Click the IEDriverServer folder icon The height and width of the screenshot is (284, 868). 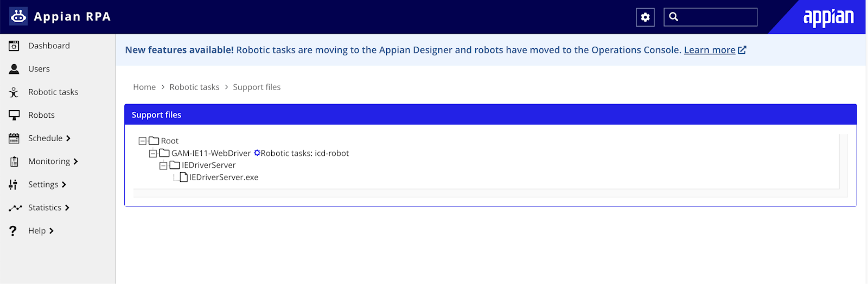175,165
